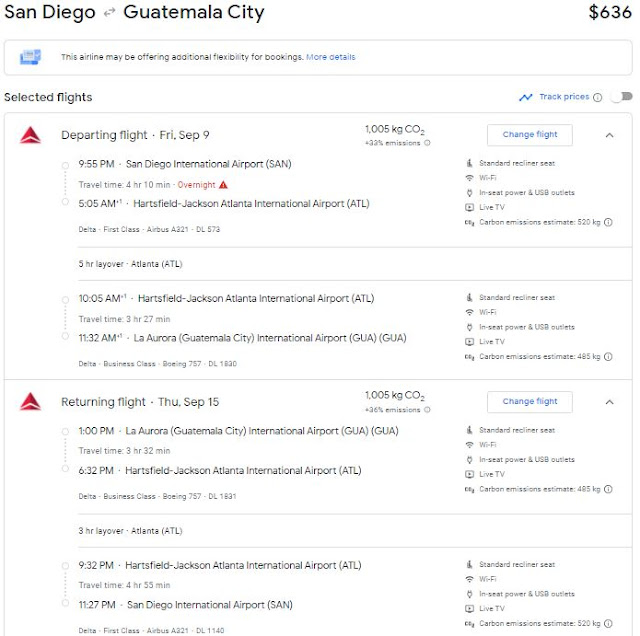Viewport: 640px width, 636px height.
Task: Click the Track prices trend line icon
Action: [x=526, y=97]
